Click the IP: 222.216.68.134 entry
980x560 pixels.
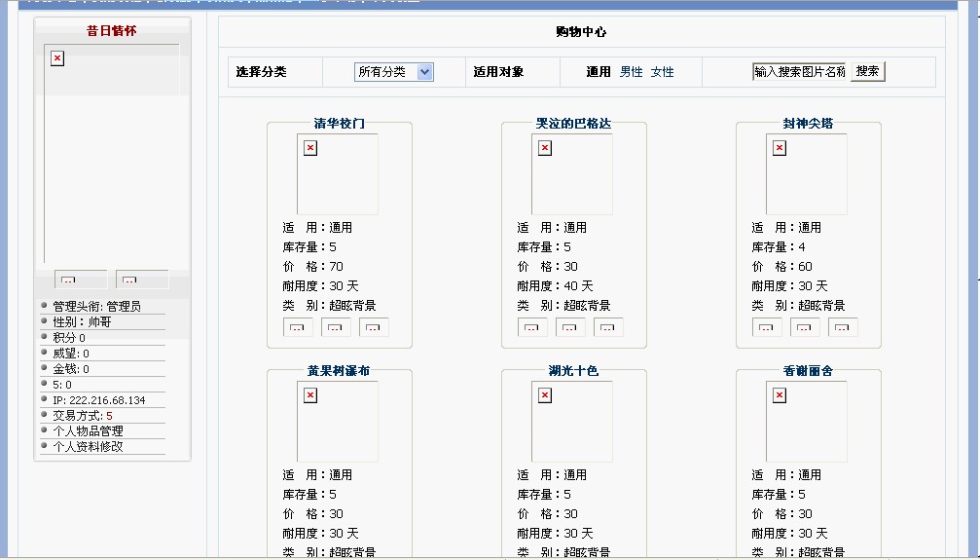coord(98,400)
